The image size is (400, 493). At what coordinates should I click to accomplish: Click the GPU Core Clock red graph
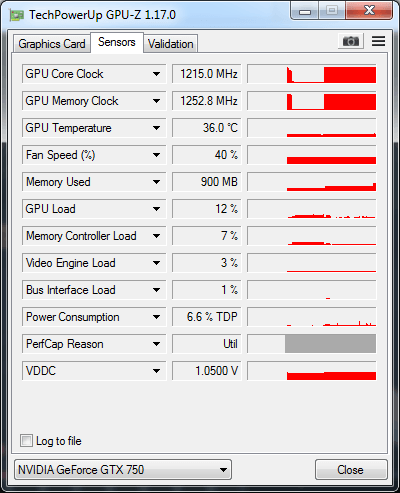point(312,74)
